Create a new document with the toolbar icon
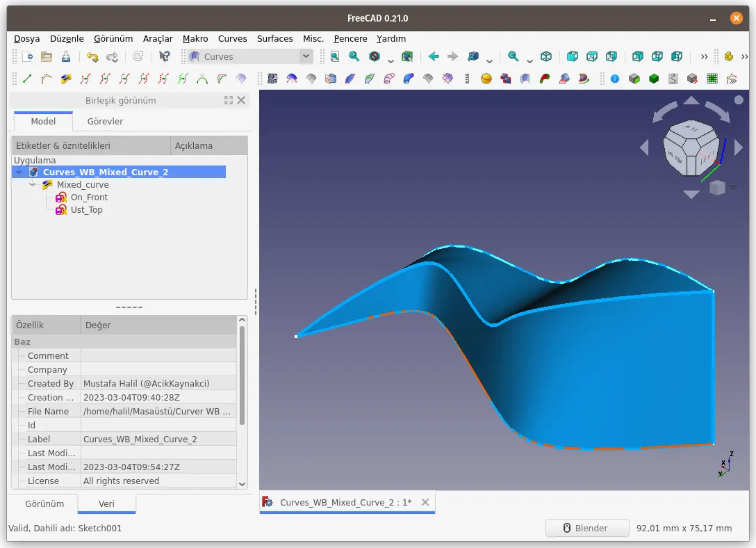This screenshot has width=756, height=548. [28, 57]
